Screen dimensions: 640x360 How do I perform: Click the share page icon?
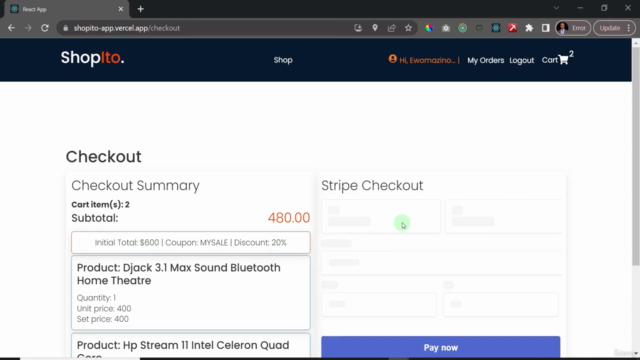click(391, 28)
